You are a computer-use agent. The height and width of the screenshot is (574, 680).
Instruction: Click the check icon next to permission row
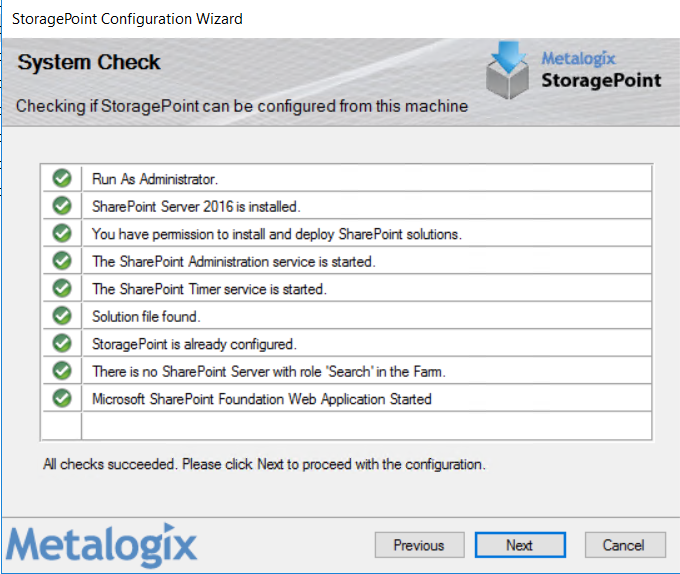(x=62, y=233)
